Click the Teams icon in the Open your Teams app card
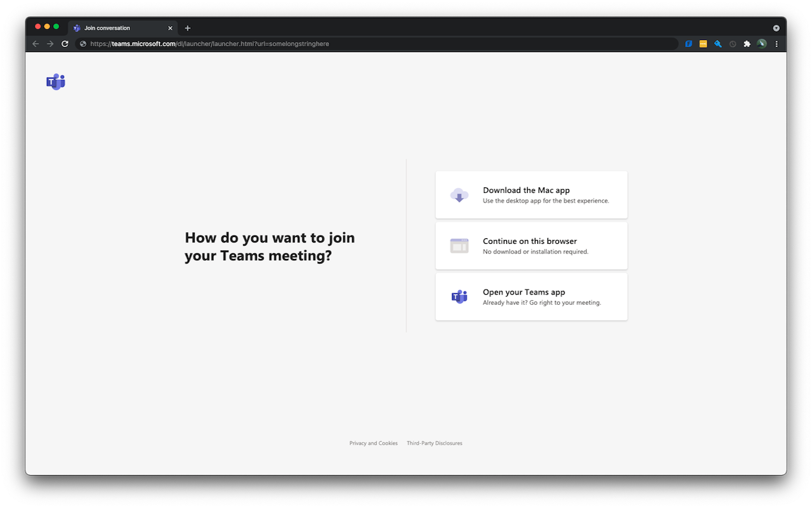812x508 pixels. click(459, 297)
